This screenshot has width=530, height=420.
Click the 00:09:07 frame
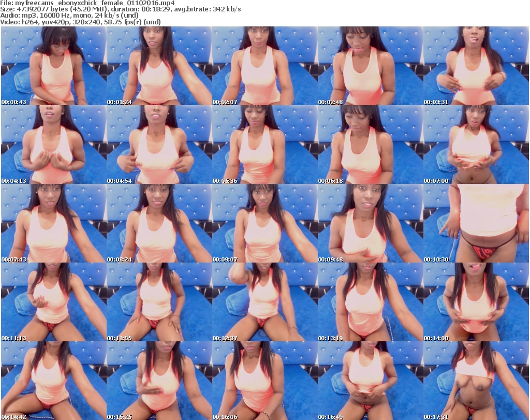coord(264,223)
